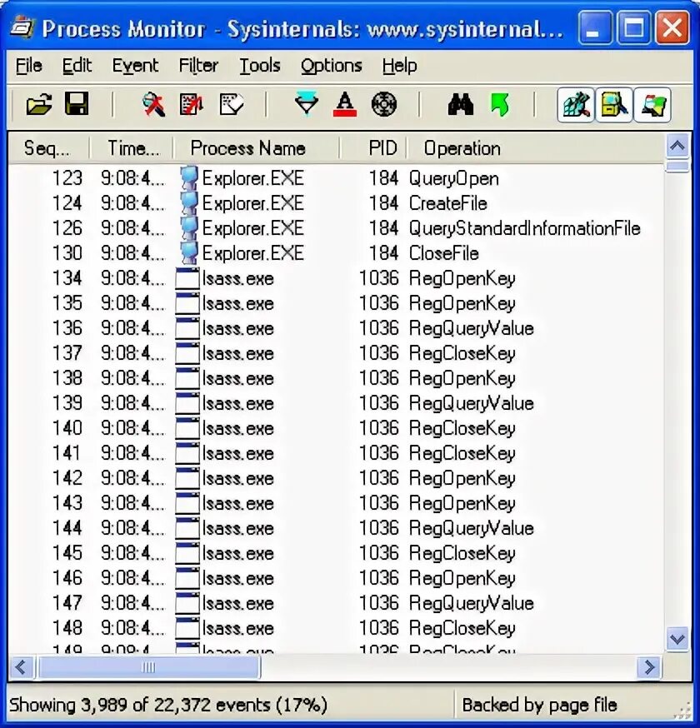
Task: Click the green Jump to Object arrow icon
Action: [x=500, y=104]
